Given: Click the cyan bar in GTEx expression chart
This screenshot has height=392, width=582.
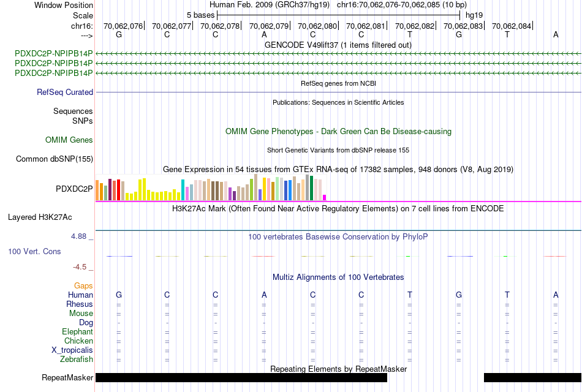Looking at the screenshot, I should tap(183, 190).
